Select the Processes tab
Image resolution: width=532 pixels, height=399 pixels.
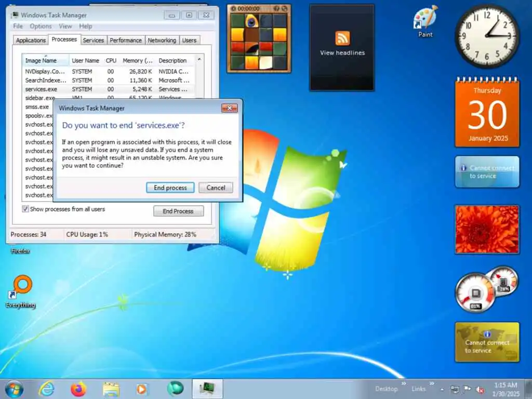pos(64,39)
